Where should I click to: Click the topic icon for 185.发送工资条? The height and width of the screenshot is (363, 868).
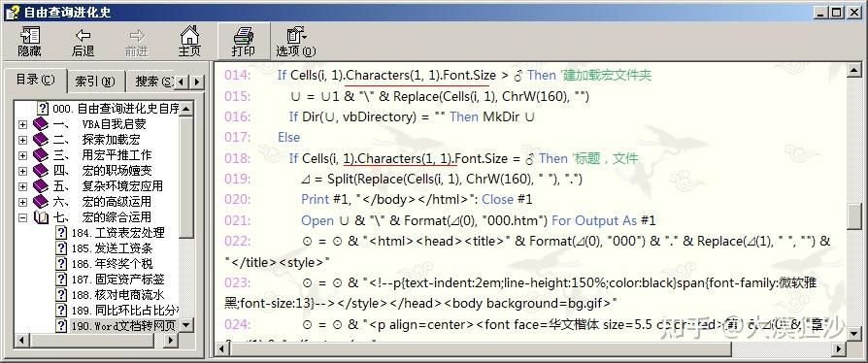(x=61, y=247)
